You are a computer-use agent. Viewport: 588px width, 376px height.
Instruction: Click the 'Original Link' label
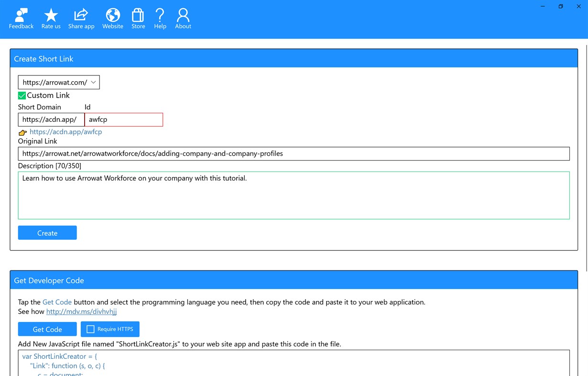pos(37,141)
